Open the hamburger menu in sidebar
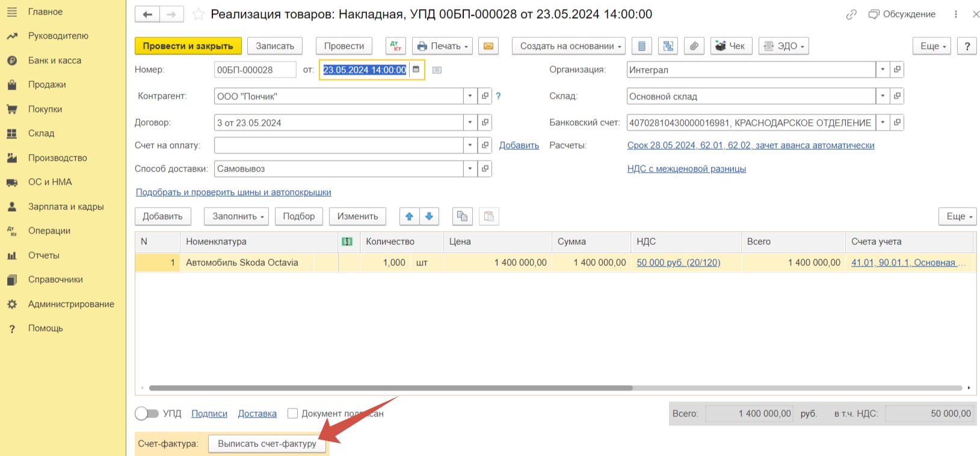Screen dimensions: 980x456 (11, 11)
